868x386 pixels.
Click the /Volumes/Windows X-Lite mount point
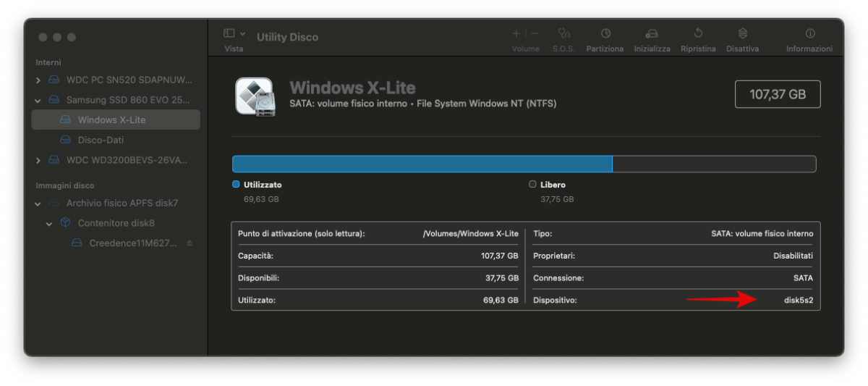click(x=471, y=234)
